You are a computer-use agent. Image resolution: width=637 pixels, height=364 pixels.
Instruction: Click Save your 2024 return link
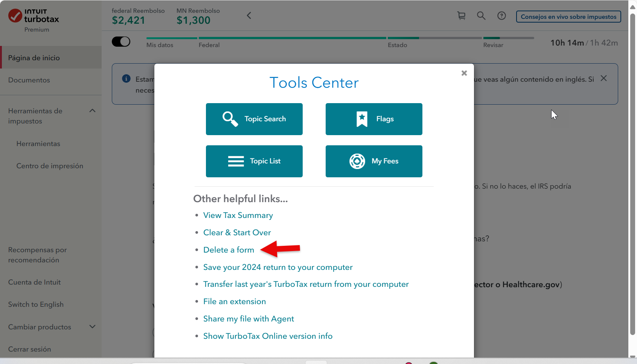(278, 267)
